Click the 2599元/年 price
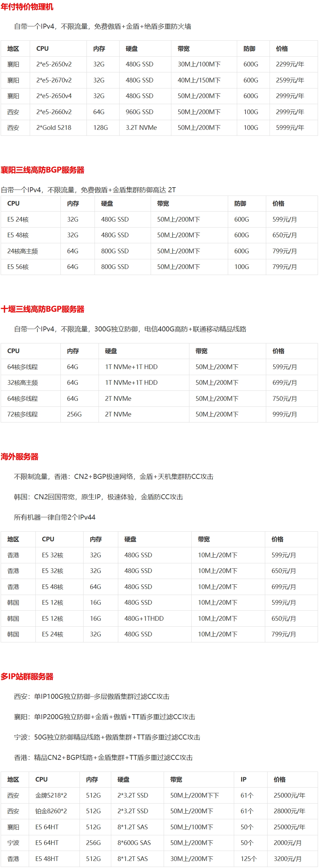Viewport: 319px width, 868px height. click(x=290, y=80)
